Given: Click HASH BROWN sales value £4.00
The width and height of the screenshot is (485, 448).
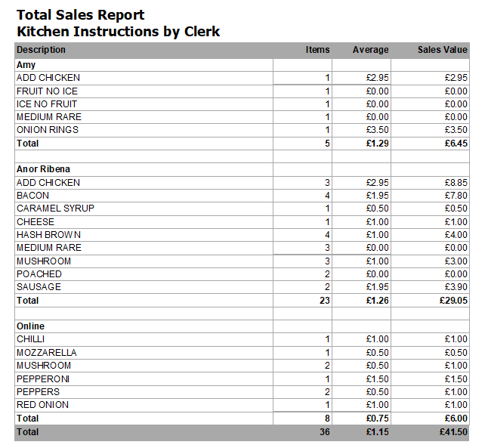Looking at the screenshot, I should [456, 235].
